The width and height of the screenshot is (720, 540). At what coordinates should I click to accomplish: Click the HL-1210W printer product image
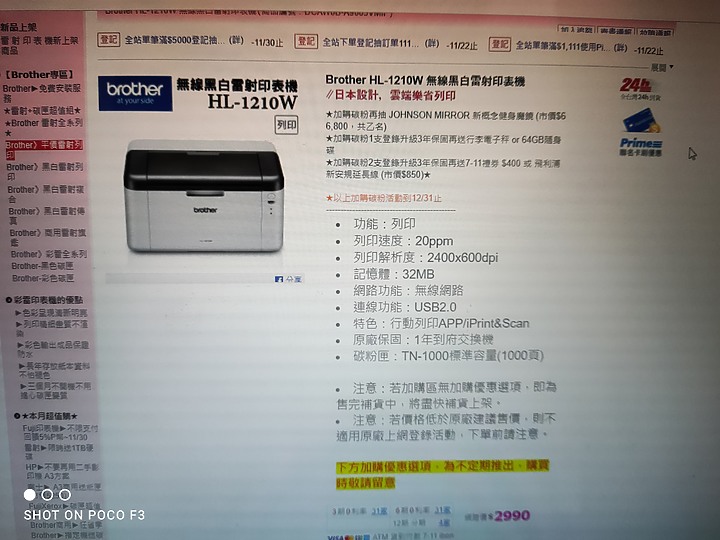[203, 197]
